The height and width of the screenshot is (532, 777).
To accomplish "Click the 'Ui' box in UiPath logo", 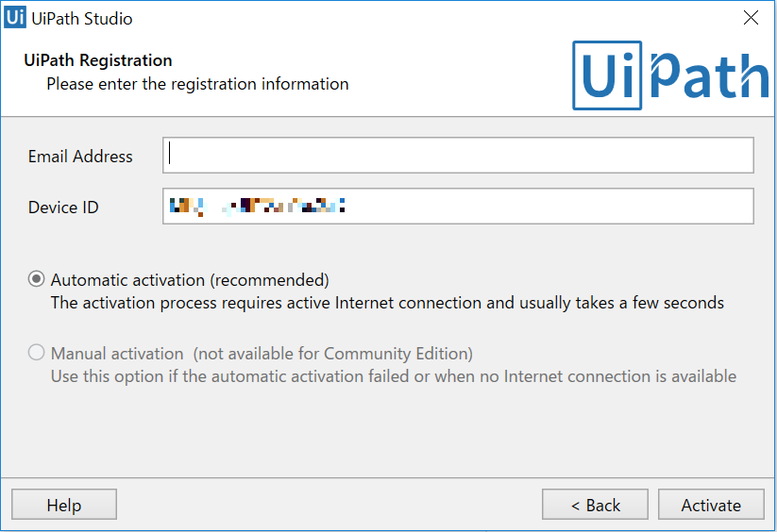I will [607, 75].
